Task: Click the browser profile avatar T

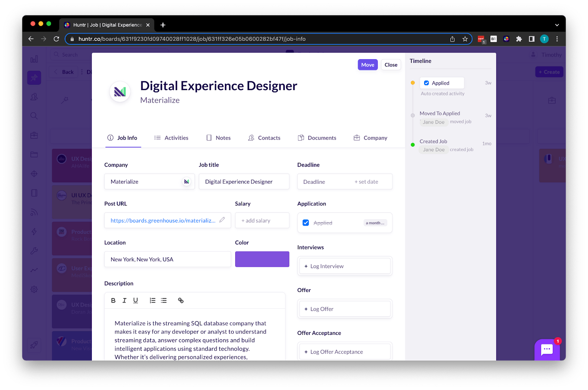Action: click(x=544, y=39)
